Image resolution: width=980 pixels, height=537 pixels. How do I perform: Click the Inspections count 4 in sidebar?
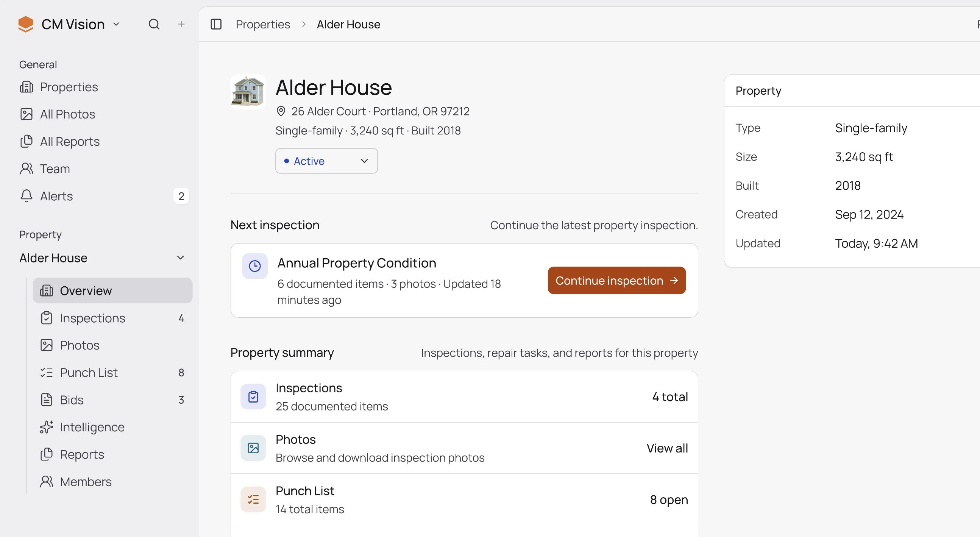click(x=181, y=318)
